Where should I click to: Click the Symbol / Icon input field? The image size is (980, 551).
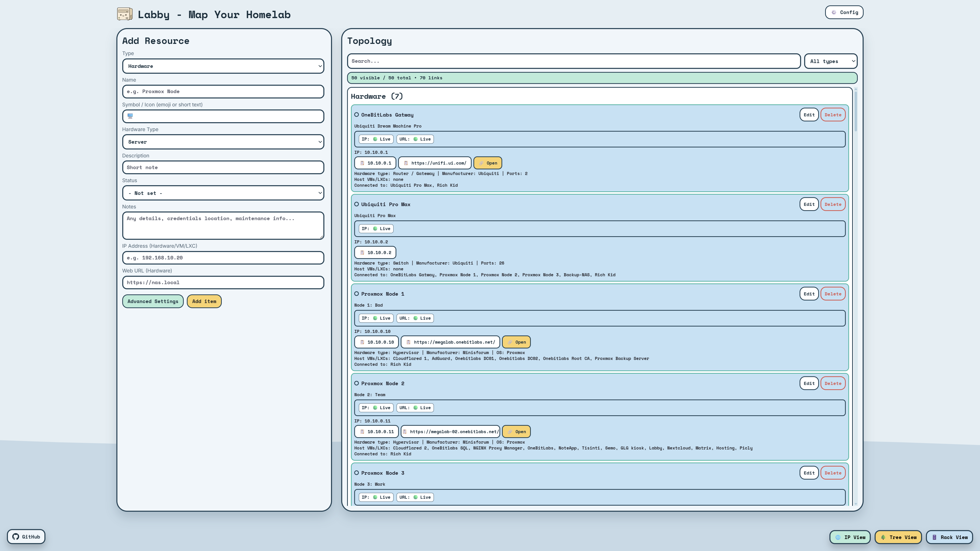point(223,116)
